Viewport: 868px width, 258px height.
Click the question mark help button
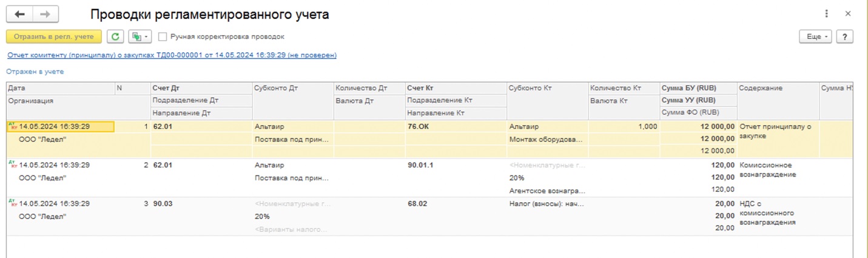tap(844, 37)
